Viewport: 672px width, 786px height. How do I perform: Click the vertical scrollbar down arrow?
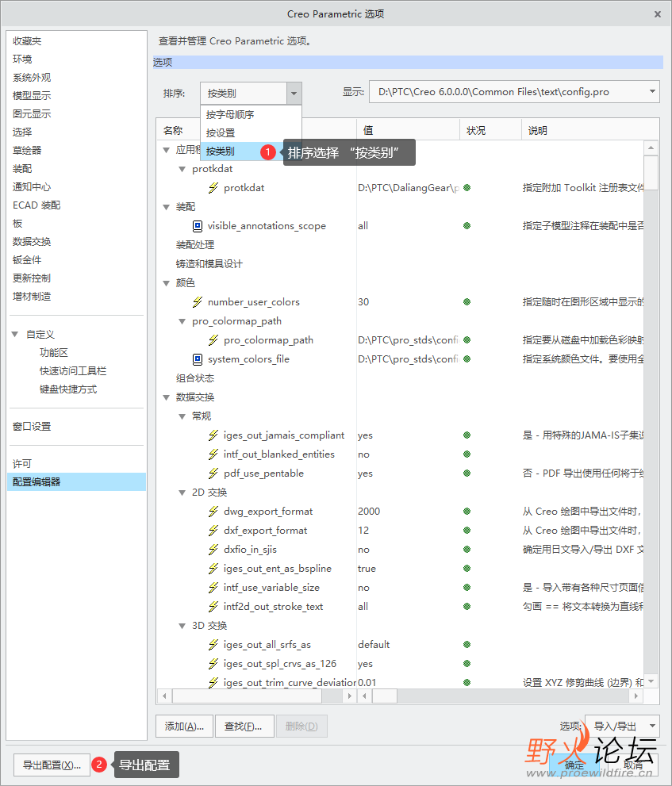pos(651,681)
